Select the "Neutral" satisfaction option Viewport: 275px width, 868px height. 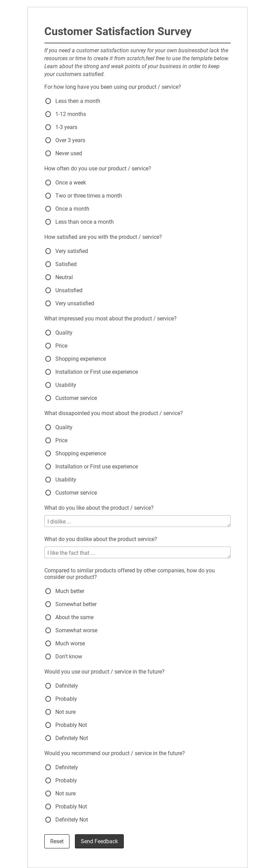pos(48,277)
